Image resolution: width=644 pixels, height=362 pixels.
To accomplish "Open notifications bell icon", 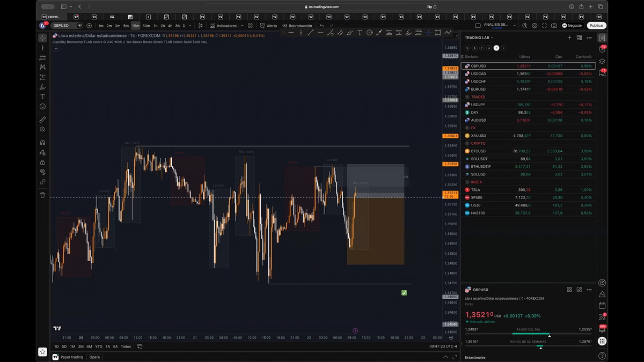I will pyautogui.click(x=602, y=329).
